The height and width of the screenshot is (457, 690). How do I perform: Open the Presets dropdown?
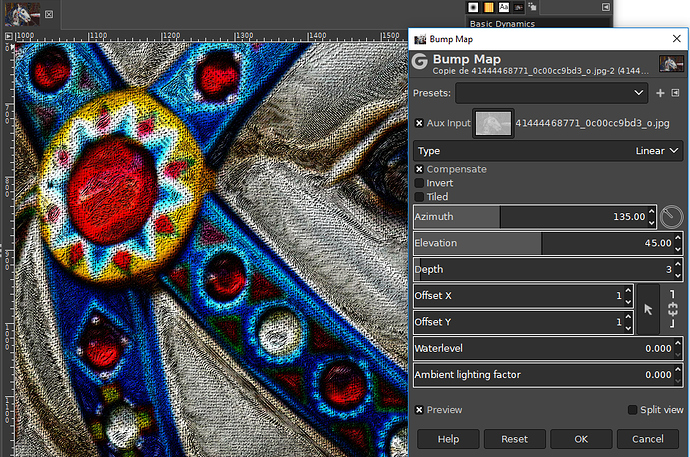tap(551, 93)
